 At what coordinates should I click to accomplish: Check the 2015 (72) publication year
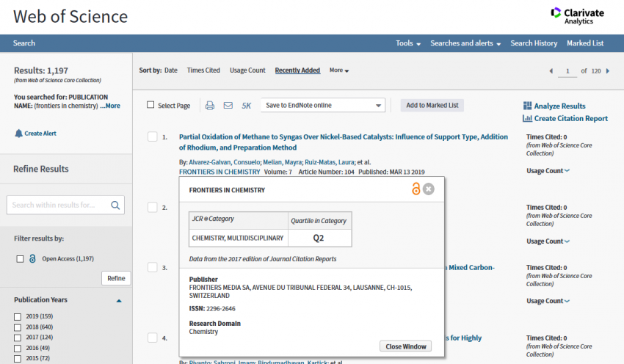point(18,359)
